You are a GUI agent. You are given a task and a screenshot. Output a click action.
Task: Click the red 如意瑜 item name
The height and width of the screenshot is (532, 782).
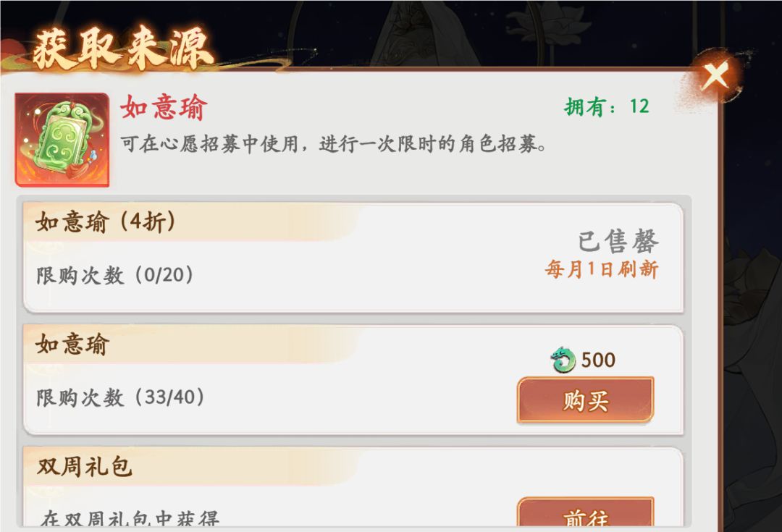coord(164,108)
